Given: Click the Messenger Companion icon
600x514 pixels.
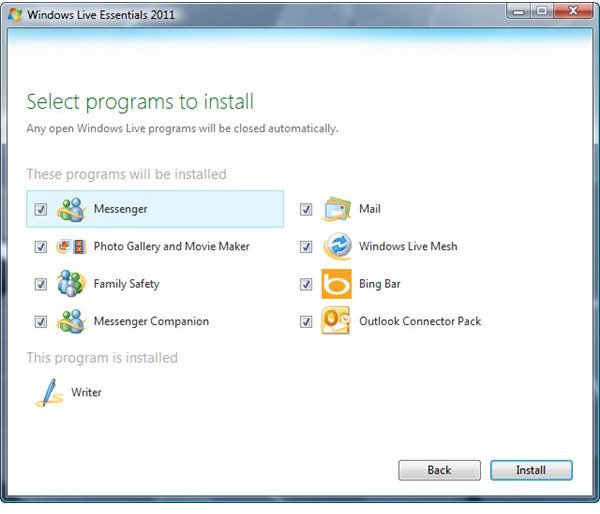Looking at the screenshot, I should 71,321.
